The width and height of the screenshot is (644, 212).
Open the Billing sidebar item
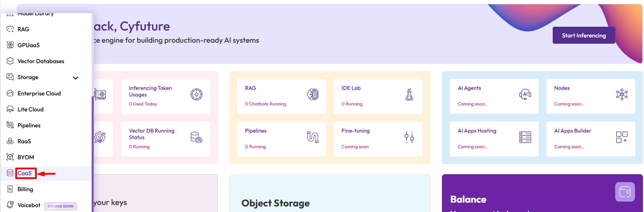pyautogui.click(x=25, y=189)
